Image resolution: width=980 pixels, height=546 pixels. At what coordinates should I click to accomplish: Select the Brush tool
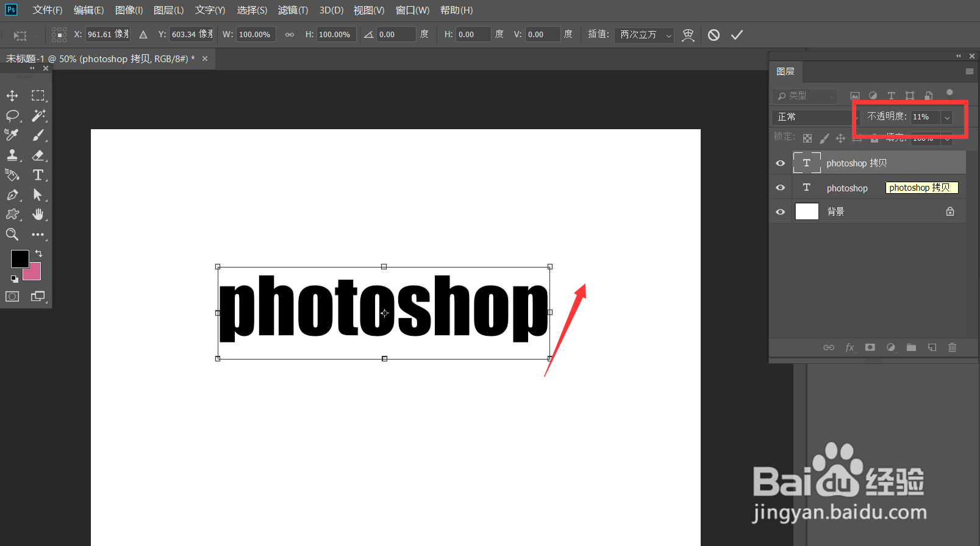(x=38, y=135)
